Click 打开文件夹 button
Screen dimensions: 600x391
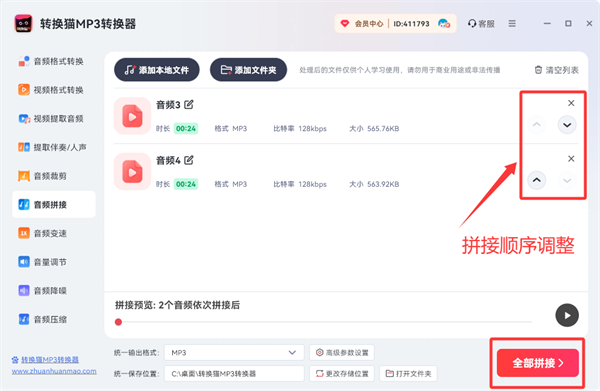pos(408,373)
